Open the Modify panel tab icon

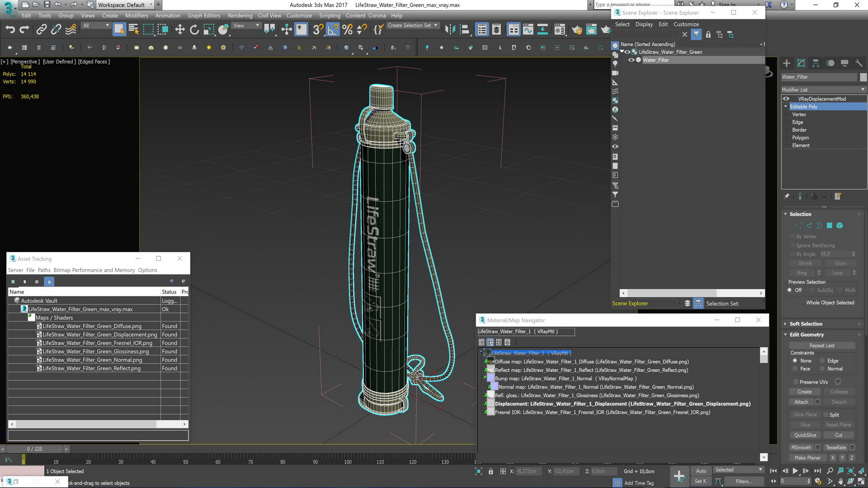[801, 63]
